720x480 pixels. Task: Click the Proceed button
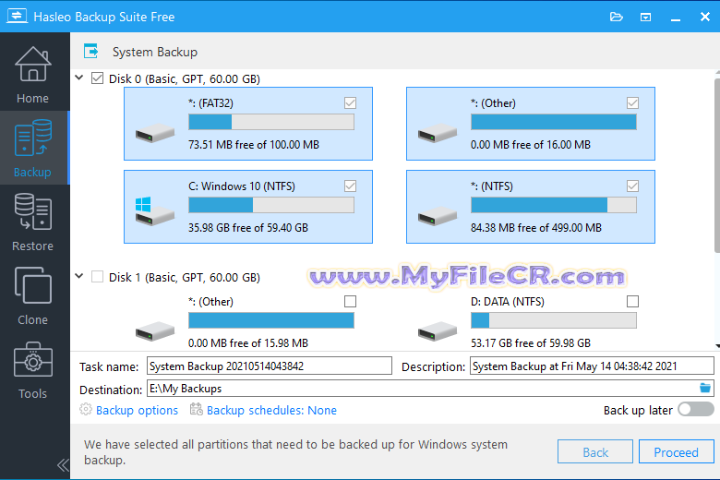(676, 452)
